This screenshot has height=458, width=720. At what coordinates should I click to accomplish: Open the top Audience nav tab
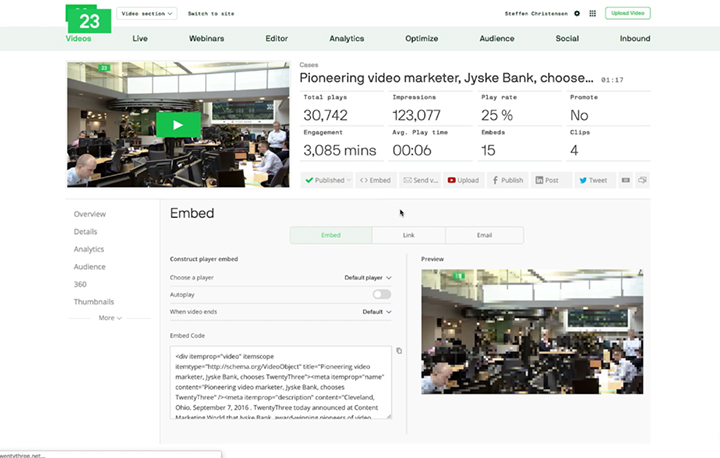coord(497,39)
